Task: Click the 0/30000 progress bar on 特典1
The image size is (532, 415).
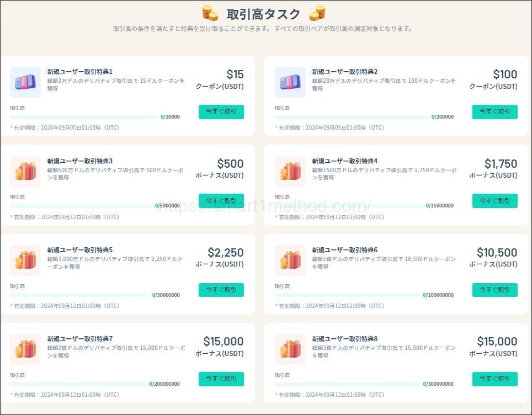Action: [83, 118]
